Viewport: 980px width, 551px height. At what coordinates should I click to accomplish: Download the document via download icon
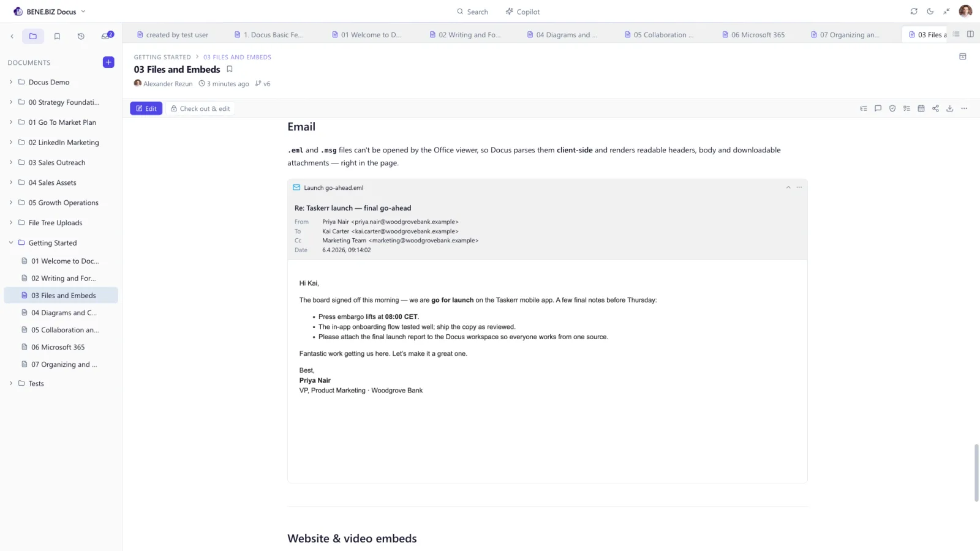coord(950,108)
